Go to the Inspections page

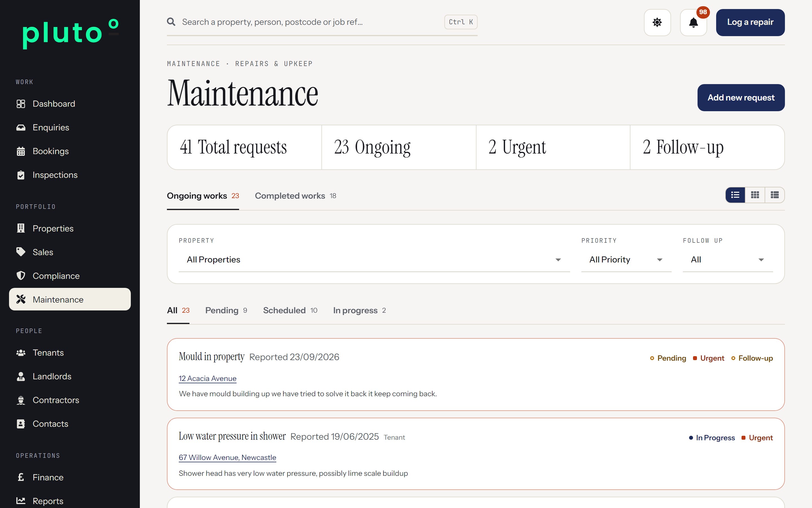point(70,175)
